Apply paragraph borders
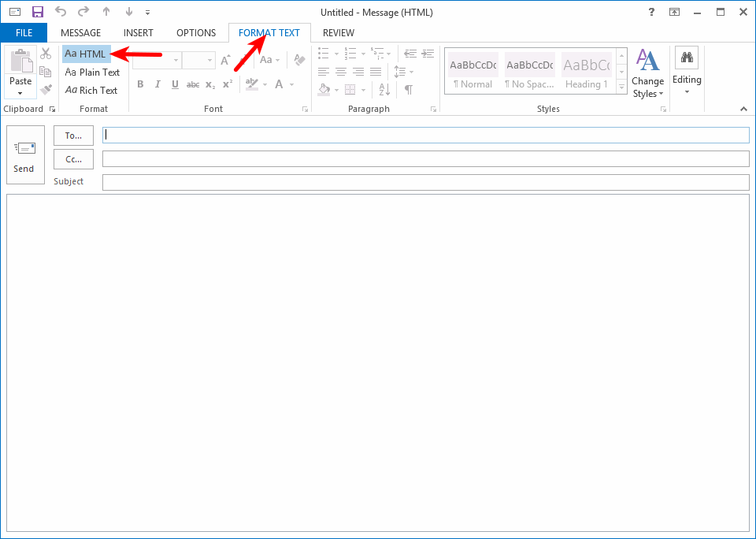756x539 pixels. 350,90
